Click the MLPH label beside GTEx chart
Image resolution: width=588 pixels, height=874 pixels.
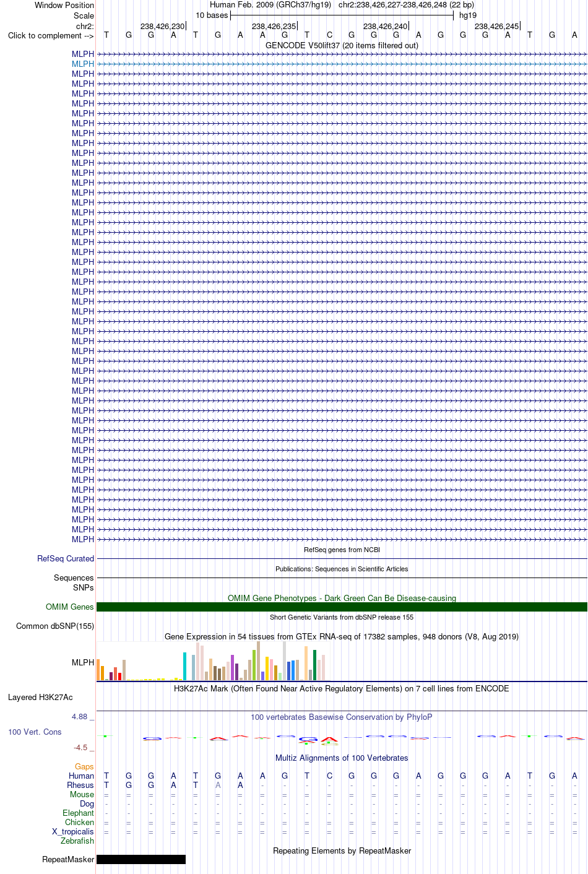pyautogui.click(x=83, y=662)
